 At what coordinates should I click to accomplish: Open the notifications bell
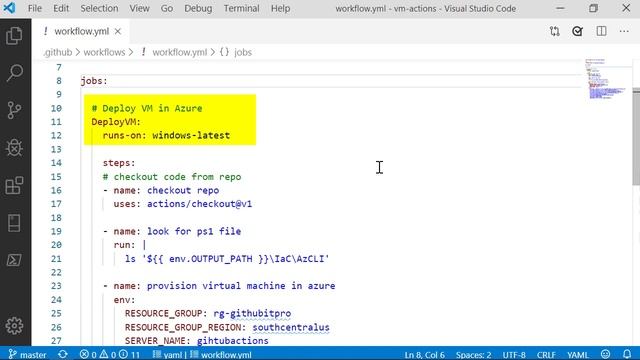pyautogui.click(x=627, y=354)
